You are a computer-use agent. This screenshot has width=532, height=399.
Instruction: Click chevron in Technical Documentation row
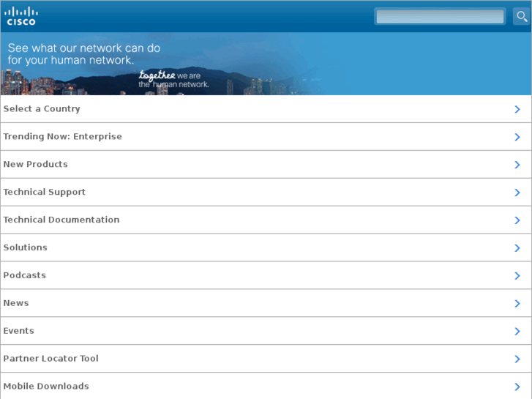(x=517, y=220)
